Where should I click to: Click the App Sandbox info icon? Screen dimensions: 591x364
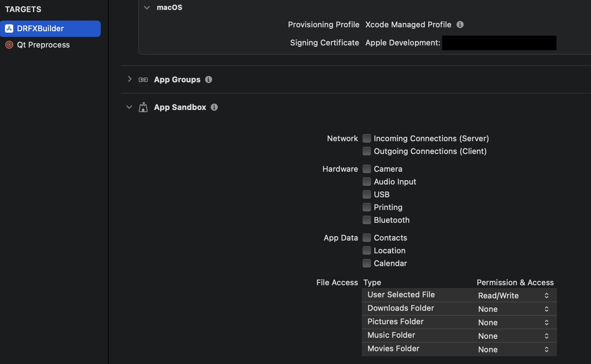coord(214,107)
